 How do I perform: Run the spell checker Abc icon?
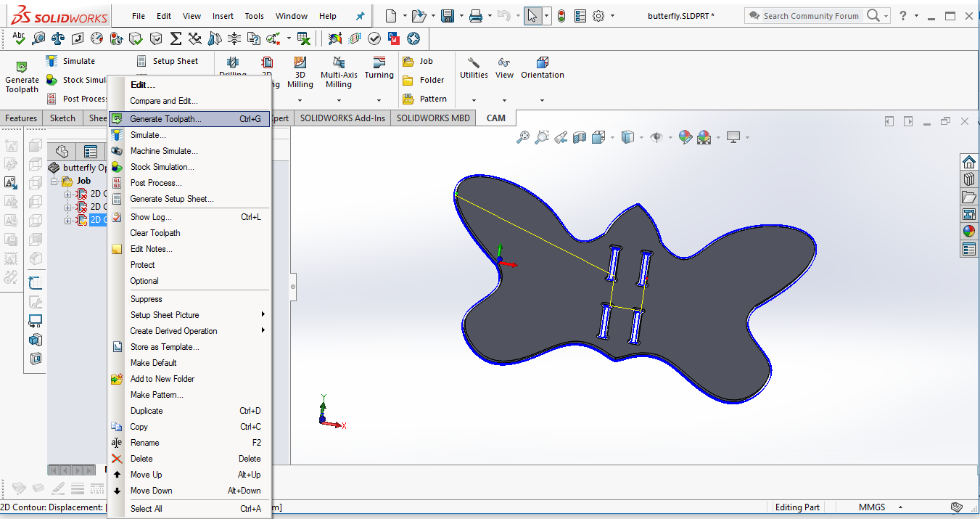(x=19, y=38)
